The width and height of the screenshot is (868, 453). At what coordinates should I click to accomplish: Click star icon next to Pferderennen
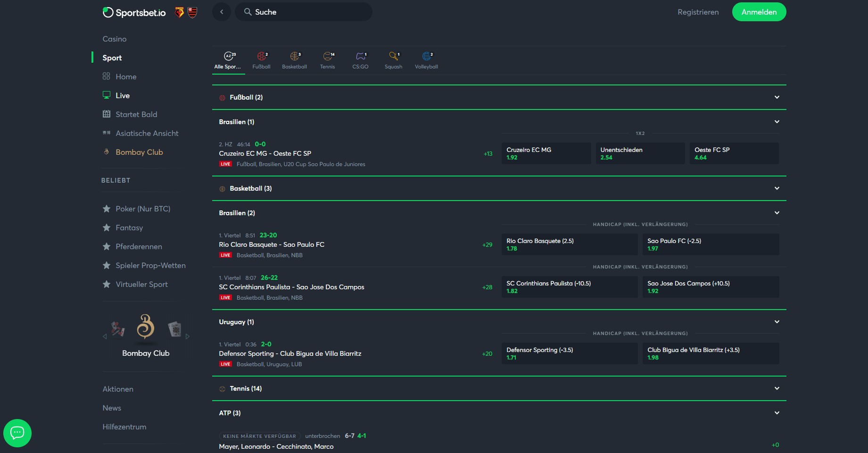click(107, 246)
